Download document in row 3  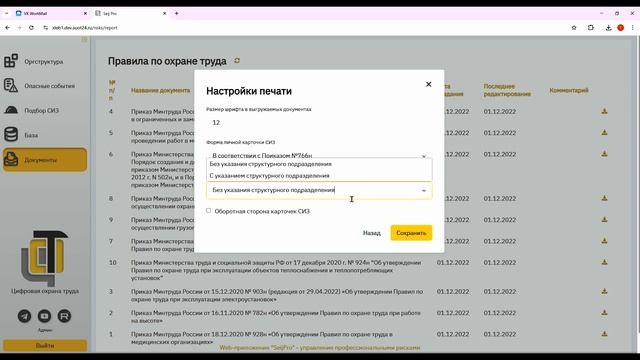pos(604,291)
